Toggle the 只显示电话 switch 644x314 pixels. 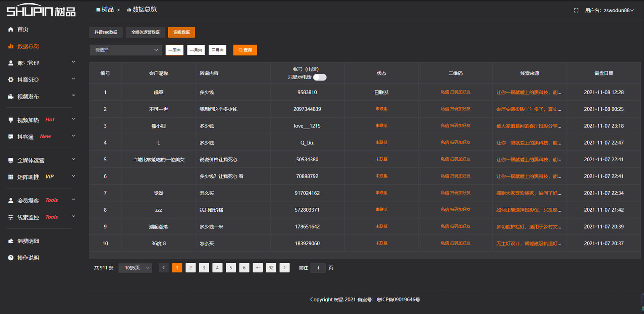(x=320, y=77)
